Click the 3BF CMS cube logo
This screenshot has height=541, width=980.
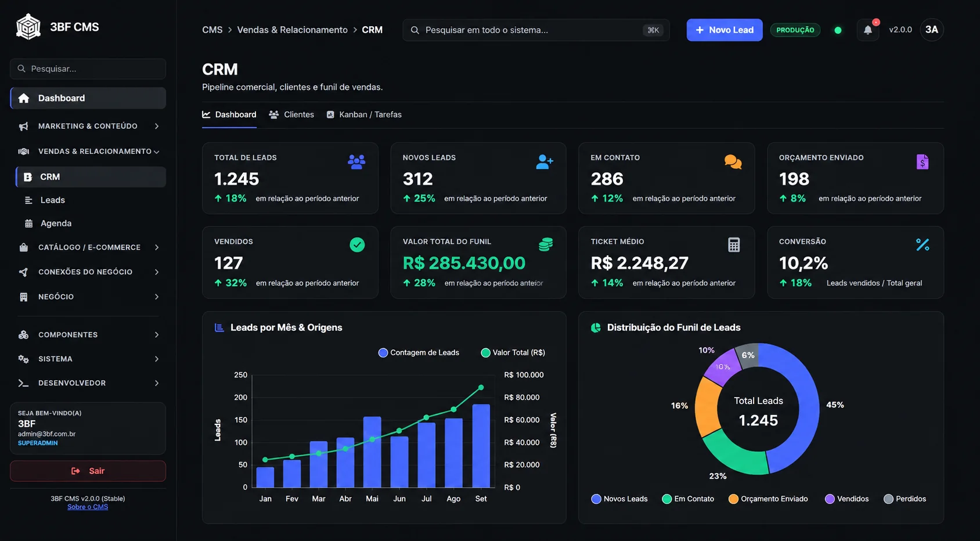coord(28,27)
